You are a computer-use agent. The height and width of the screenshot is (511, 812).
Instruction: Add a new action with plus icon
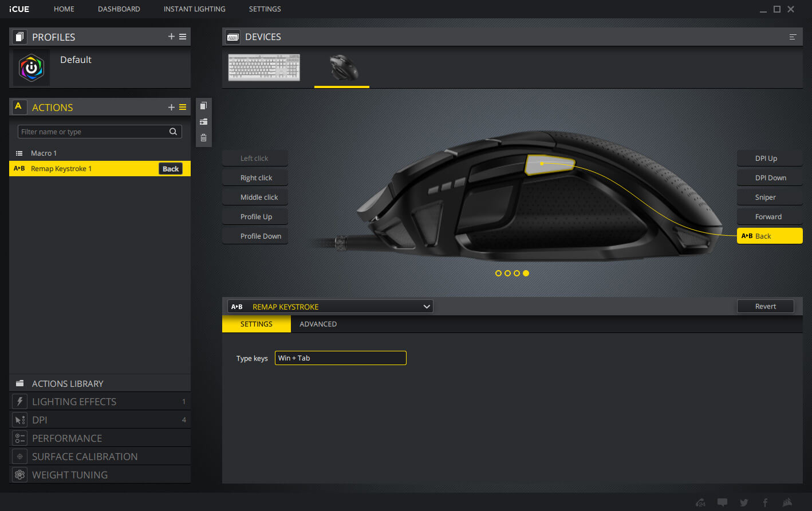coord(171,107)
